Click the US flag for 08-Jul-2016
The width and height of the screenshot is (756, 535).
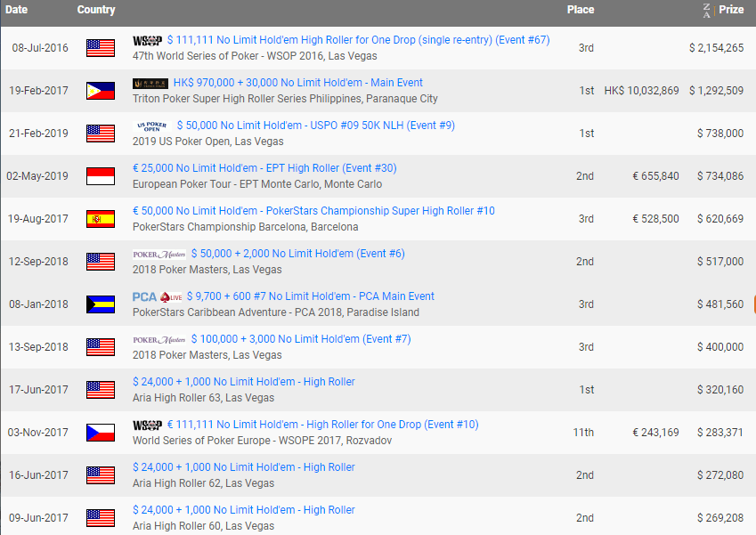100,48
